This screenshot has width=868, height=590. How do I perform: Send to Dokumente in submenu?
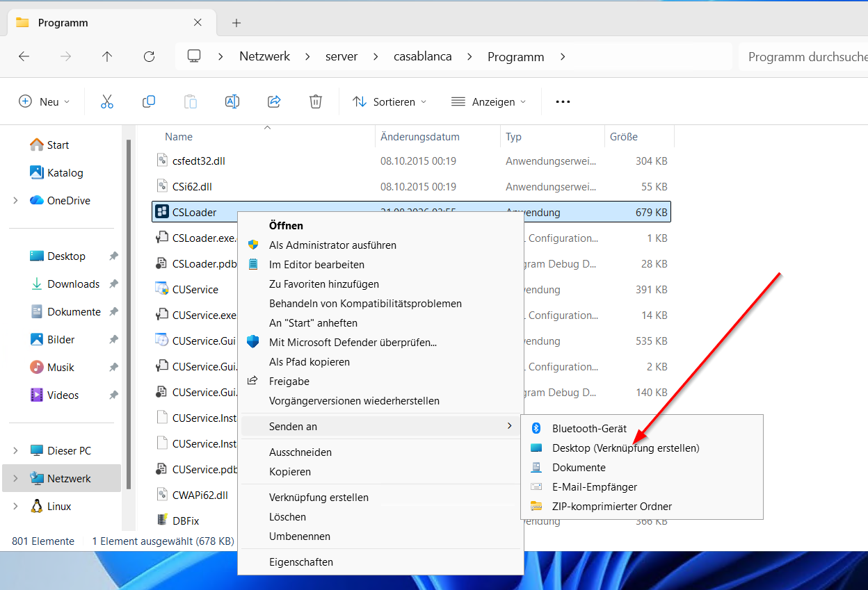coord(642,468)
